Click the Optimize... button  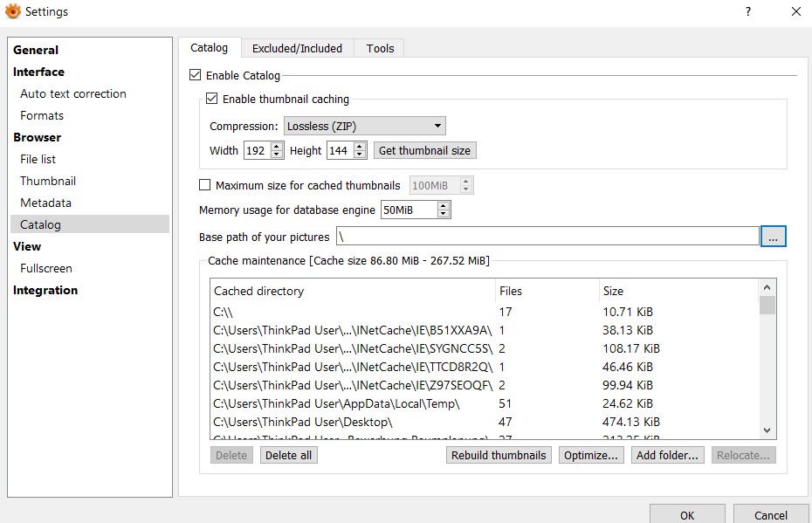pyautogui.click(x=591, y=455)
